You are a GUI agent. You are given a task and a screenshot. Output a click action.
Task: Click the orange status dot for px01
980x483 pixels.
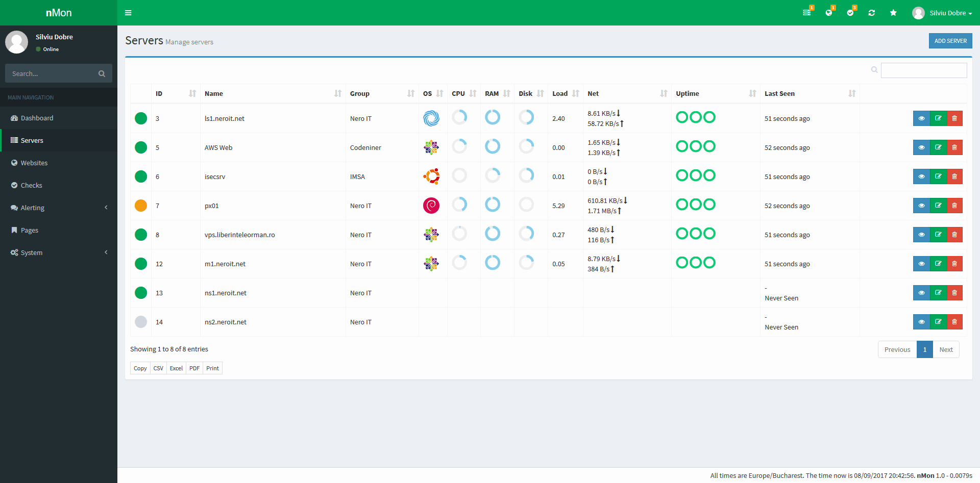[141, 206]
